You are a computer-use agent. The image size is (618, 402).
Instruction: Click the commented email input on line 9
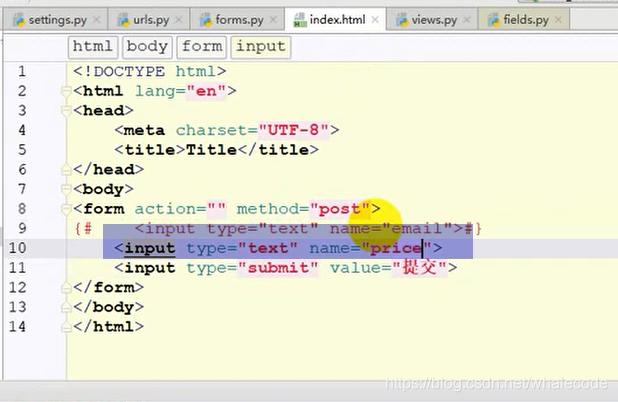click(299, 229)
